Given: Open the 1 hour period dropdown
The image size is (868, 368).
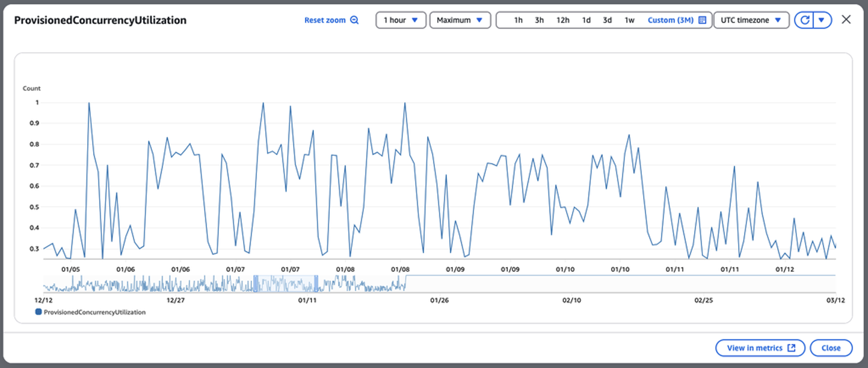Looking at the screenshot, I should coord(401,20).
